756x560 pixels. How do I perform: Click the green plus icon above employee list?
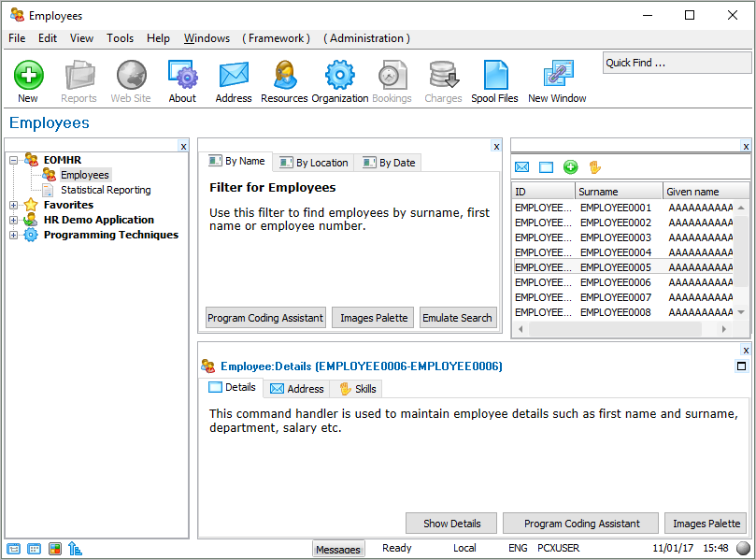coord(570,167)
